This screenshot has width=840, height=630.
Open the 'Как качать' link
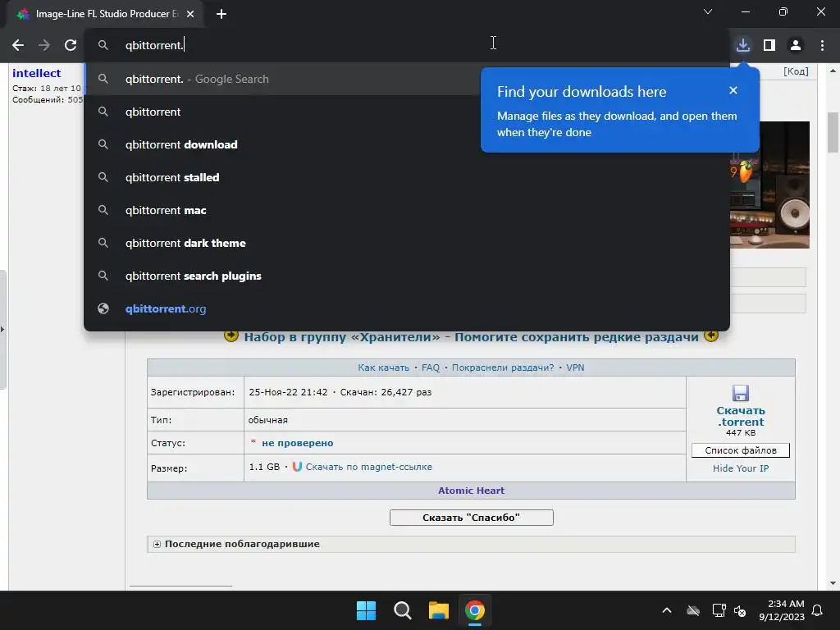coord(384,367)
